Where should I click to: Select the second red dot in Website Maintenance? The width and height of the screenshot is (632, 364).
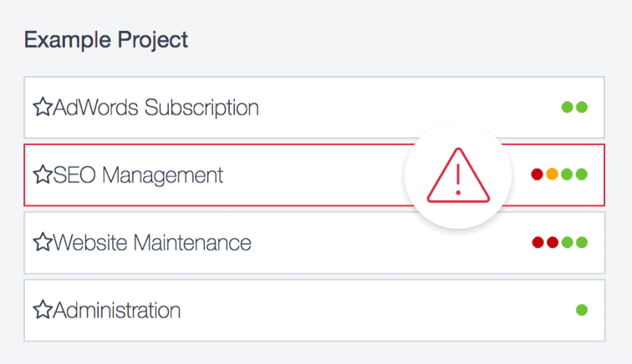(553, 243)
